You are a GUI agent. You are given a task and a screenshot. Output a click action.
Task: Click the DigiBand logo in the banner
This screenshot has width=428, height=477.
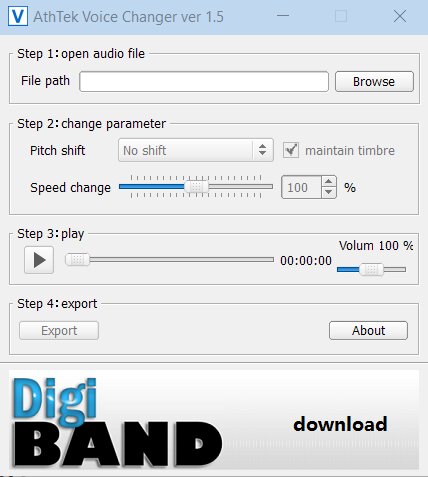coord(117,422)
